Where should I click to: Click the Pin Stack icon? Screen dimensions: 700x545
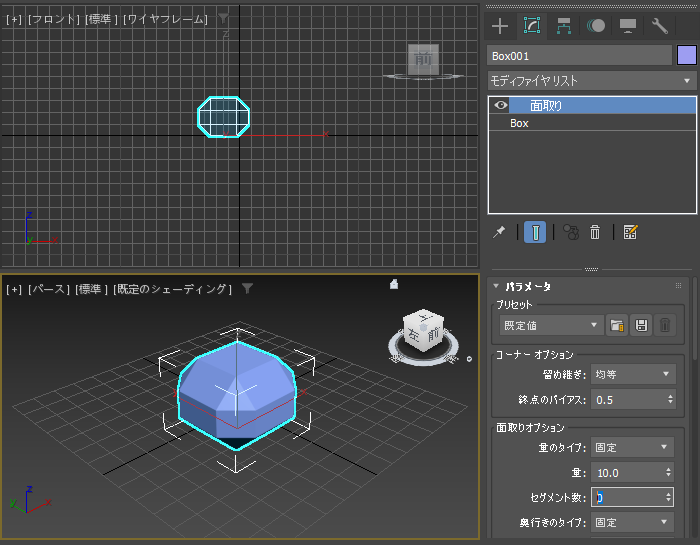499,232
